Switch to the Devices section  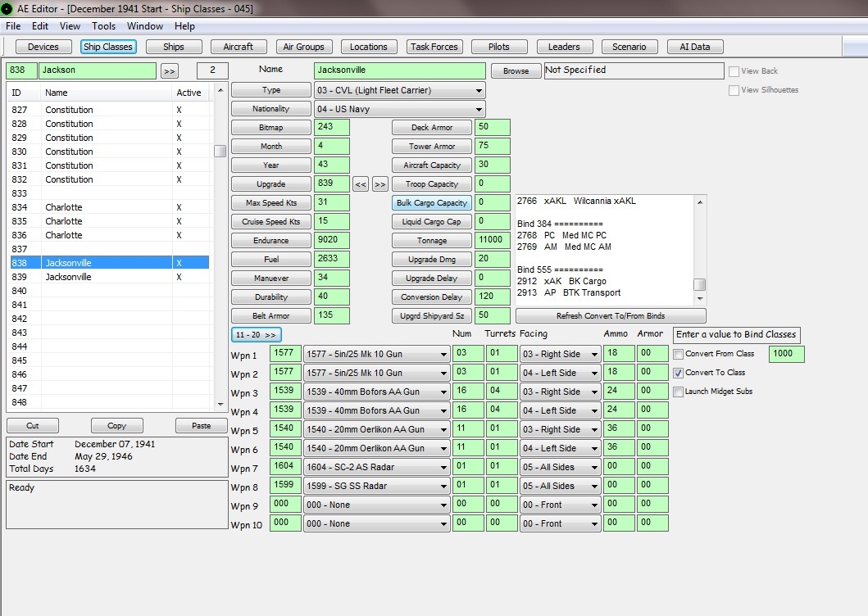[43, 47]
